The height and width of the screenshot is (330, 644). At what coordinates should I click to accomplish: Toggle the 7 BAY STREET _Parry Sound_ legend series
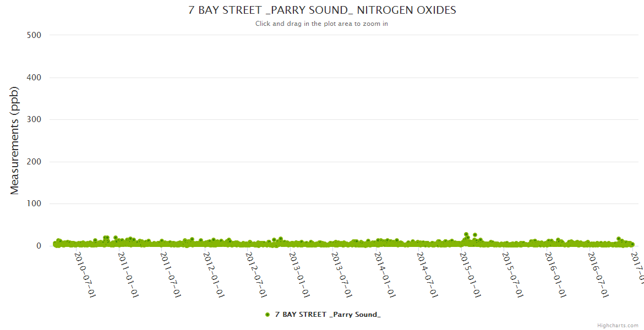click(x=328, y=315)
